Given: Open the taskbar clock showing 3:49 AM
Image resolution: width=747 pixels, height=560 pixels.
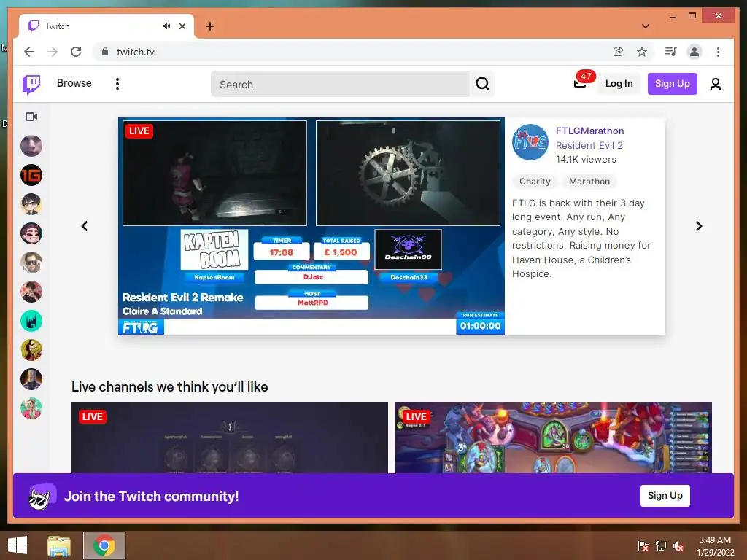Looking at the screenshot, I should (x=715, y=545).
